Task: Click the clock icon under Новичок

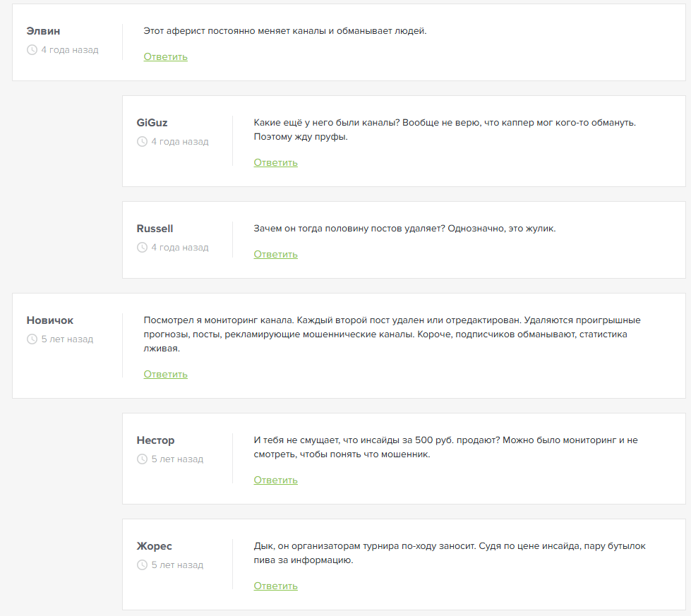Action: 32,339
